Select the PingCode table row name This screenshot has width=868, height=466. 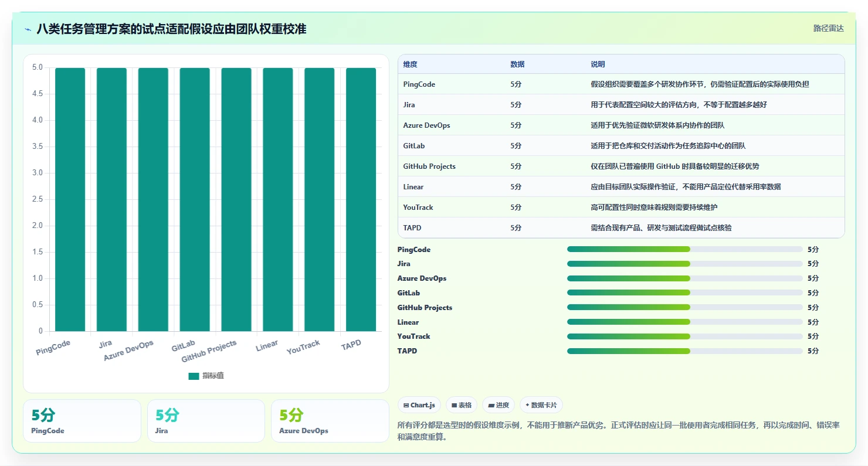point(419,84)
